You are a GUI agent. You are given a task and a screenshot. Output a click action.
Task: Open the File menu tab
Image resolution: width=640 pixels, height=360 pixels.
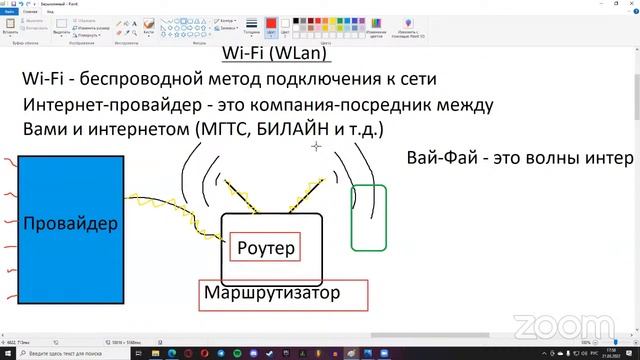tap(9, 11)
